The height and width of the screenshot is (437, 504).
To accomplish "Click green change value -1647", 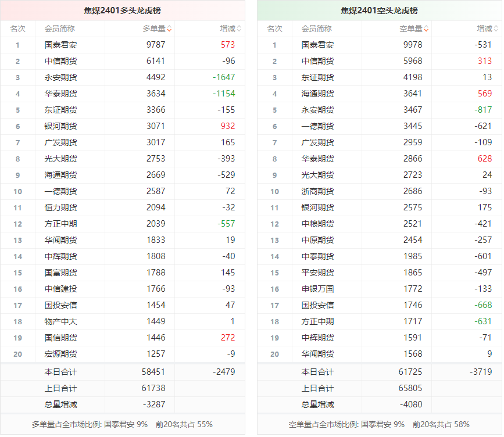I will [x=224, y=77].
